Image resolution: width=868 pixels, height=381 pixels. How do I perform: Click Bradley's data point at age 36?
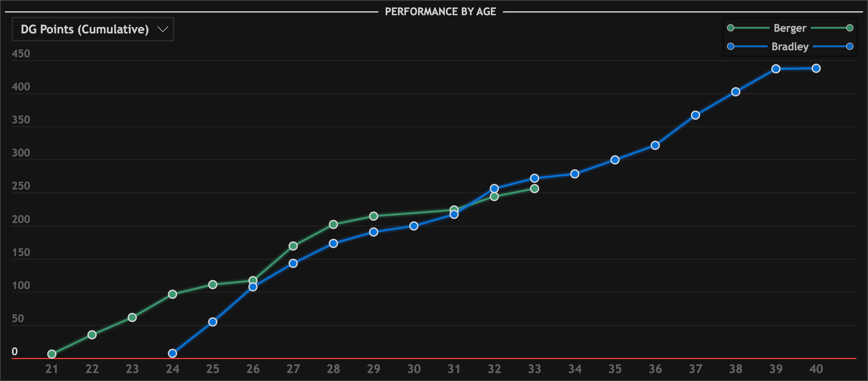click(x=655, y=146)
